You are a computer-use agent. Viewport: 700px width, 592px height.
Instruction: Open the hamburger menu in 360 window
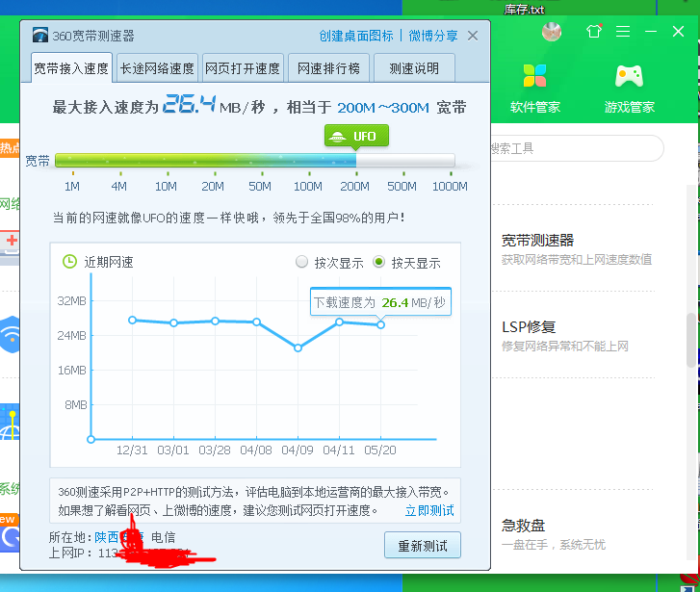click(623, 31)
